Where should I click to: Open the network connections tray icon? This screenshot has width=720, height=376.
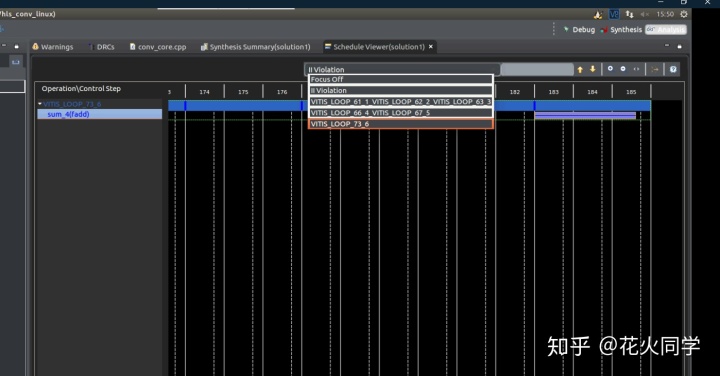click(630, 14)
